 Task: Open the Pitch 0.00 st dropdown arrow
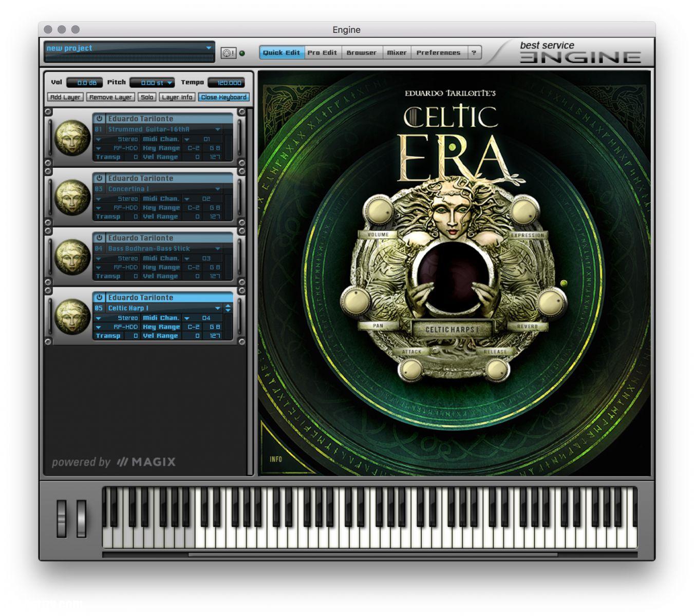coord(170,83)
